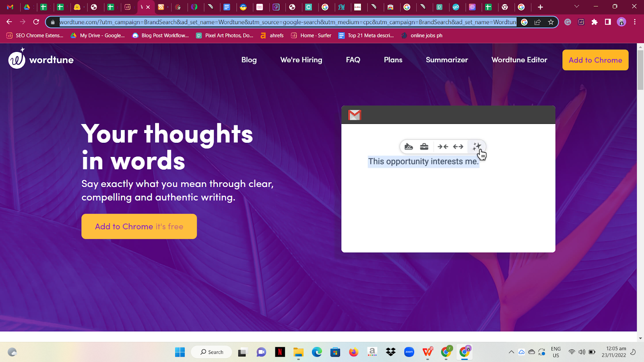Launch Netflix from the taskbar
The height and width of the screenshot is (362, 644).
click(x=280, y=352)
